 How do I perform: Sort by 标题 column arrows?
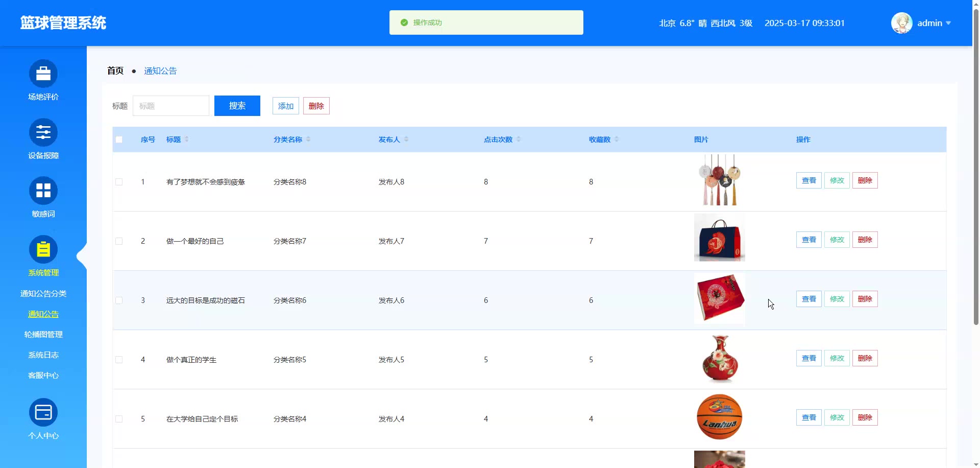187,139
